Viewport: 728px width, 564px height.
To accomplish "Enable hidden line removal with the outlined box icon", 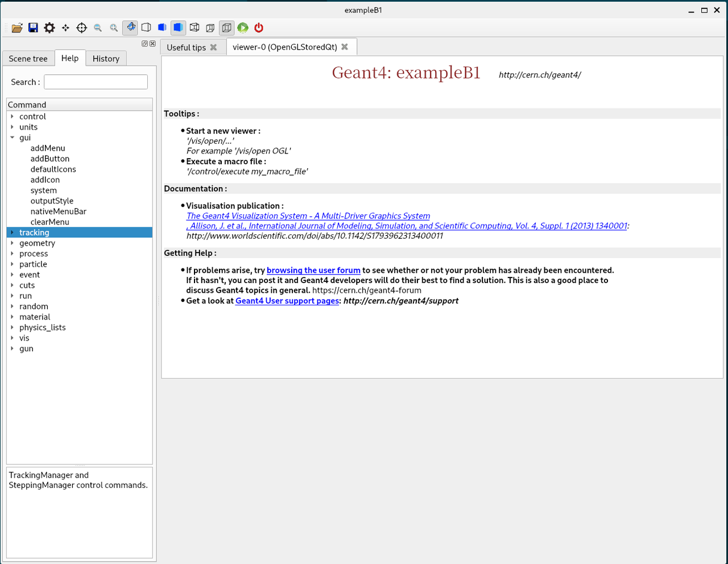I will 146,27.
